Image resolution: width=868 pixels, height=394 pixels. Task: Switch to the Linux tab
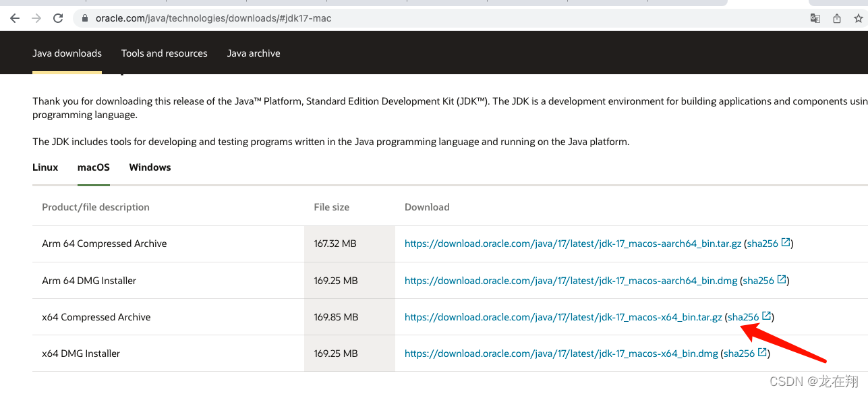(45, 167)
